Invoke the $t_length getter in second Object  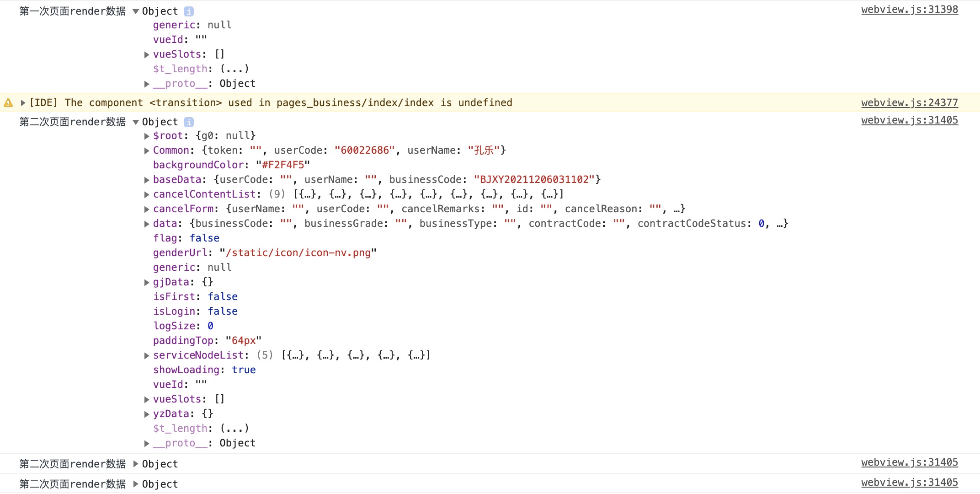234,429
